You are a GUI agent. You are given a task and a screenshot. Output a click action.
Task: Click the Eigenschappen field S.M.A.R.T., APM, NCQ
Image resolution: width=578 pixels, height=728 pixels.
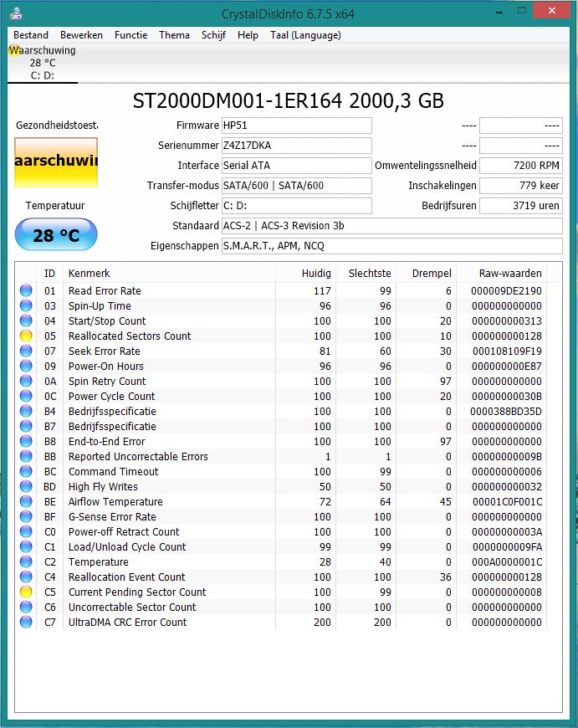pos(391,246)
